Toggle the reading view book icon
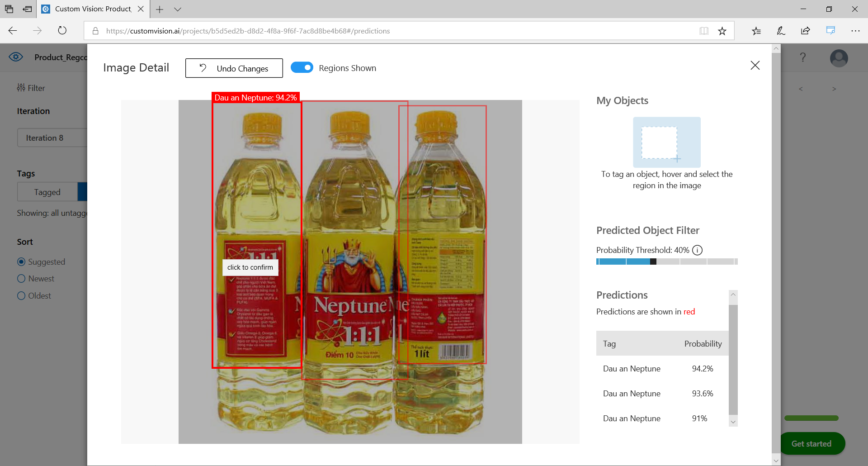 click(704, 31)
